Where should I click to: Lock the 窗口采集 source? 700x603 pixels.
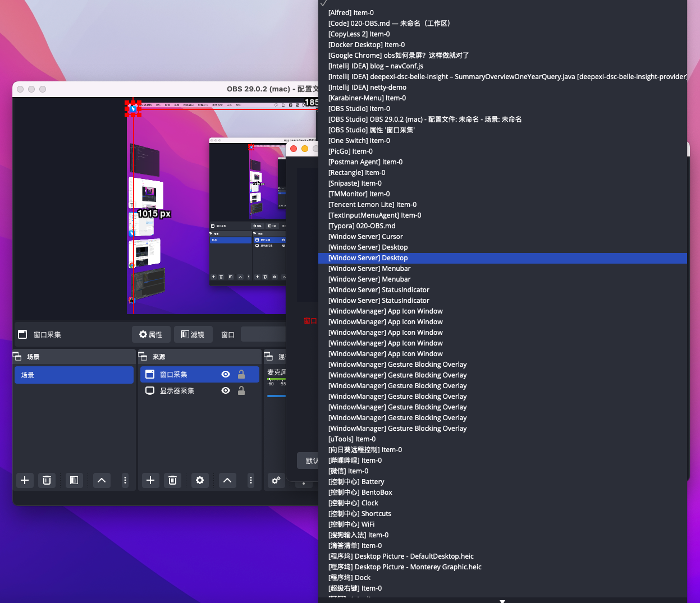coord(241,374)
